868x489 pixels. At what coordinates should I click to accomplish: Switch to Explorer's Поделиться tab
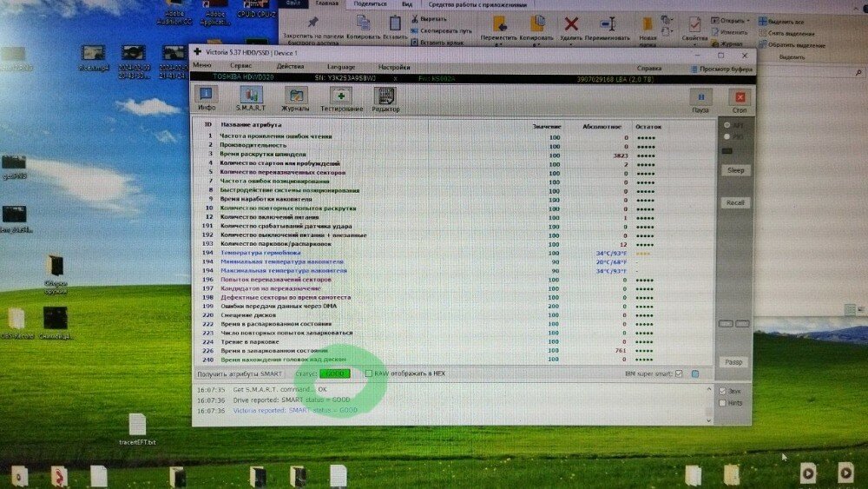[370, 3]
